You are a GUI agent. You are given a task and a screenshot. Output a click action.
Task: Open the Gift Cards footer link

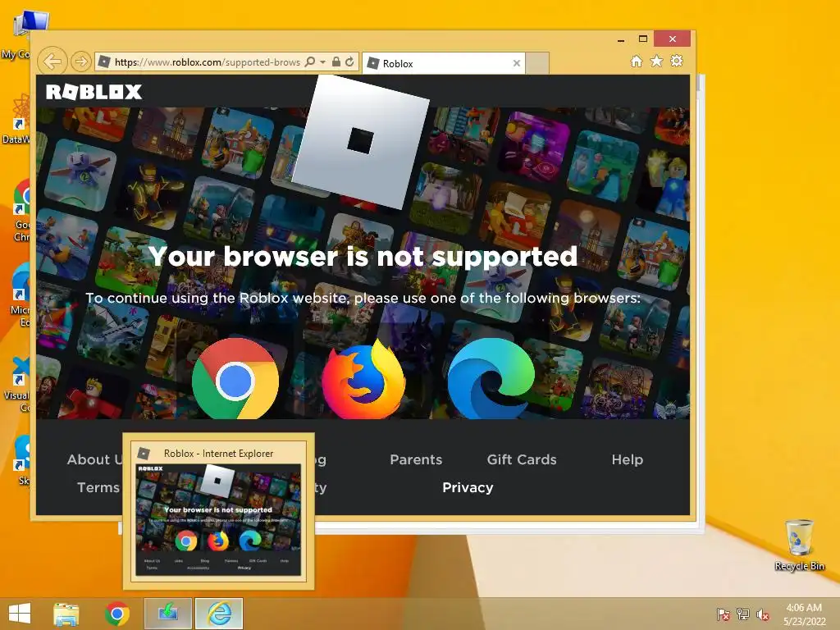click(x=522, y=459)
